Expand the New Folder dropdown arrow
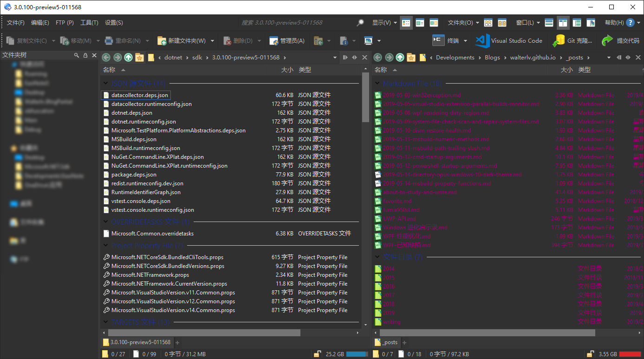644x359 pixels. click(x=213, y=41)
